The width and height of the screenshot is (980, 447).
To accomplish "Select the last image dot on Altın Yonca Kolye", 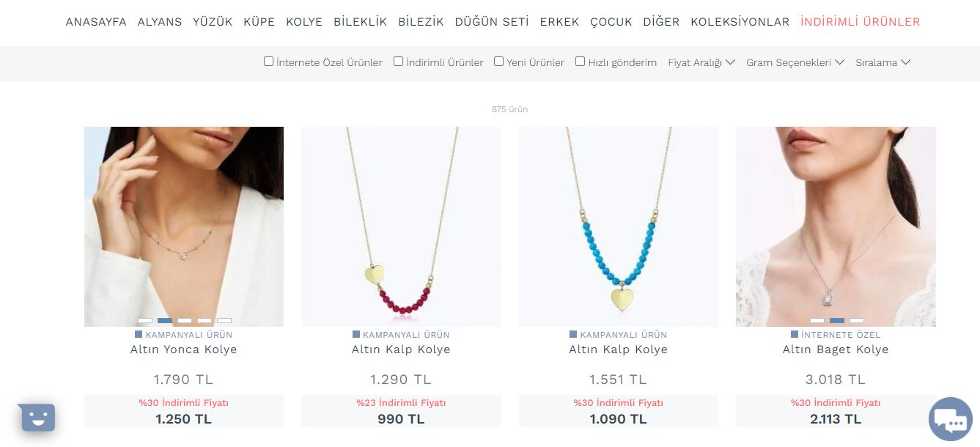I will (x=224, y=320).
